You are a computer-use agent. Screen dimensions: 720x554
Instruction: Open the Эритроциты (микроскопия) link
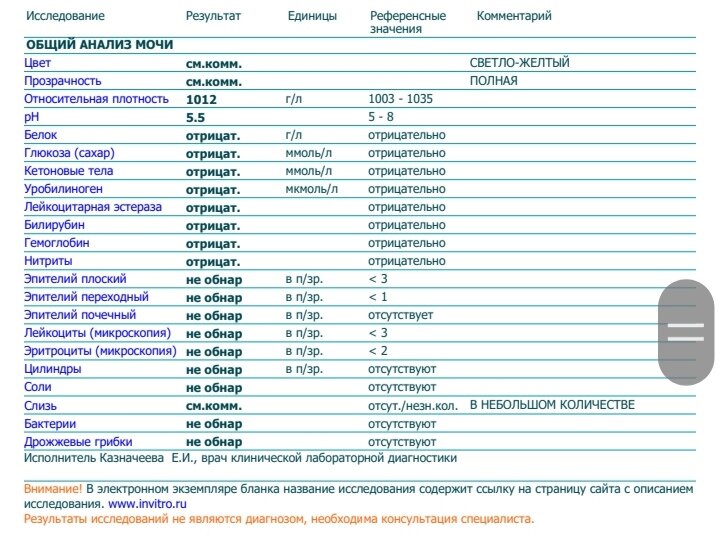(100, 350)
